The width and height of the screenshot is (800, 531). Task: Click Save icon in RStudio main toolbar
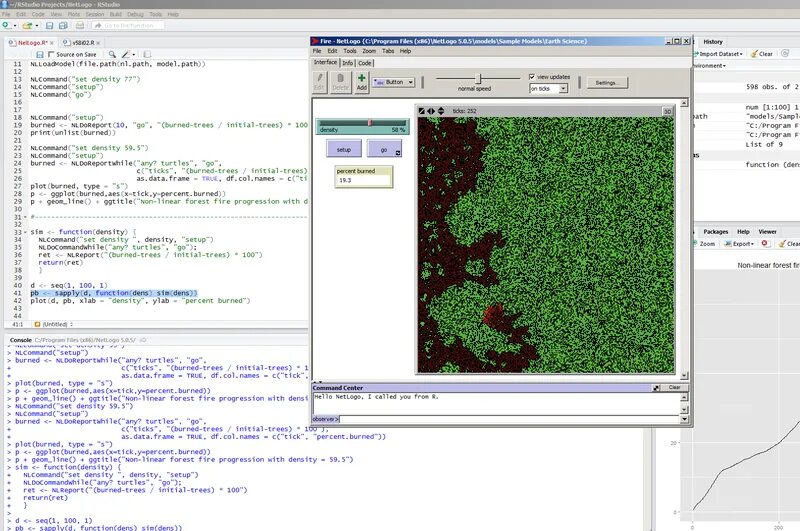(49, 25)
